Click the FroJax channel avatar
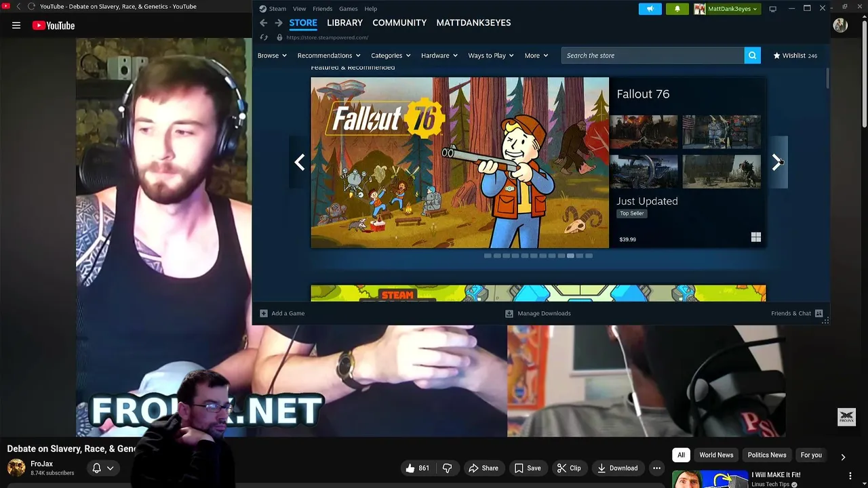The height and width of the screenshot is (488, 868). (x=16, y=468)
